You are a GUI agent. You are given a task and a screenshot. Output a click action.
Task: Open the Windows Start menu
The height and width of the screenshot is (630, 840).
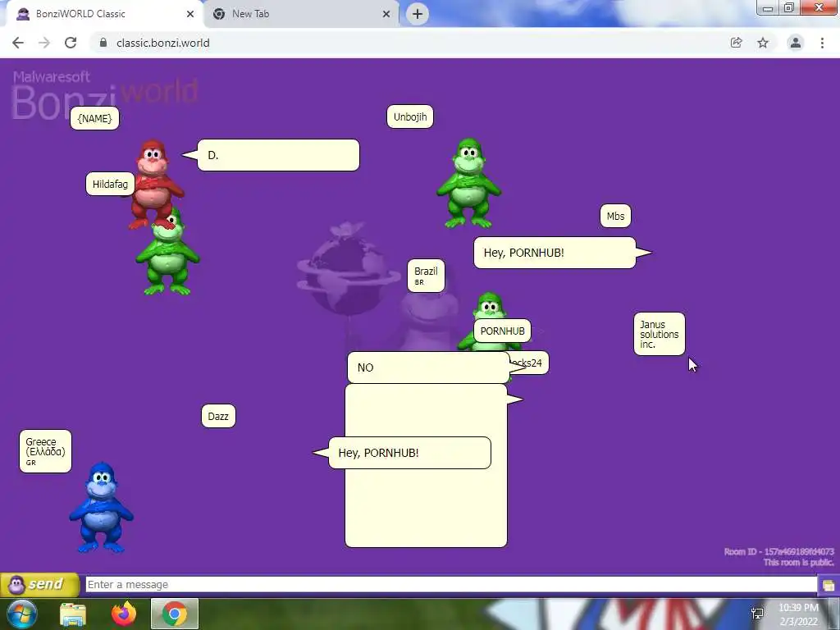[21, 614]
